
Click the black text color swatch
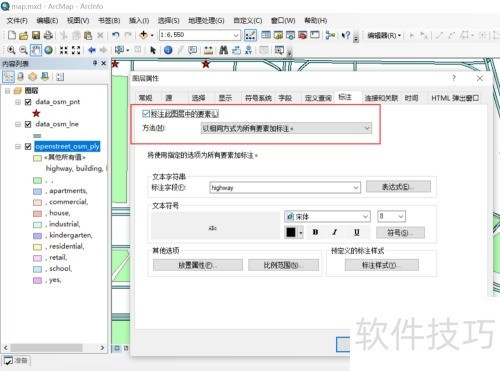pos(291,232)
